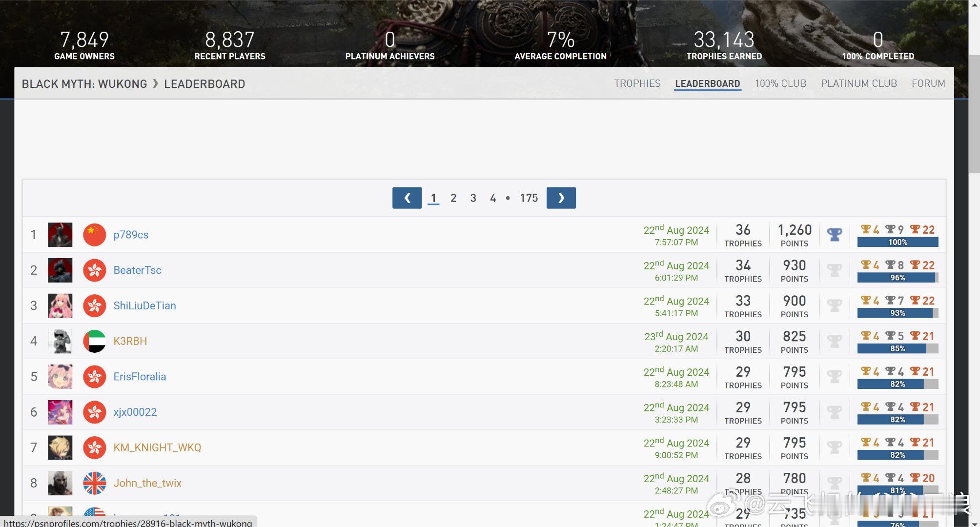Click the 33,143 Trophies Earned stat

724,45
